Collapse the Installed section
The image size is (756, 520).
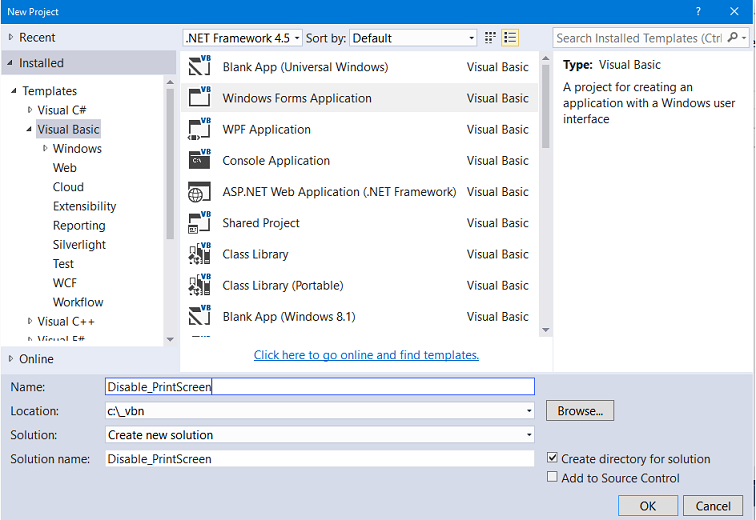[x=11, y=63]
